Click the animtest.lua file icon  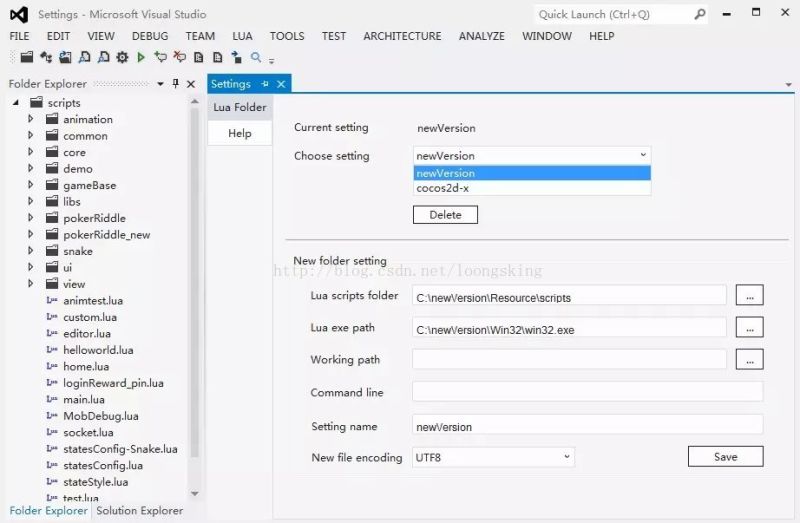click(52, 300)
